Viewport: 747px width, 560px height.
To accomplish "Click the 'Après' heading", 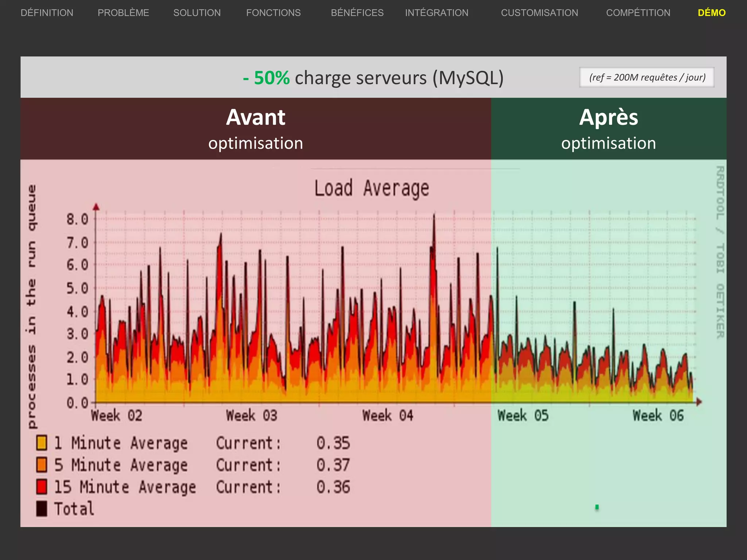I will click(x=609, y=117).
